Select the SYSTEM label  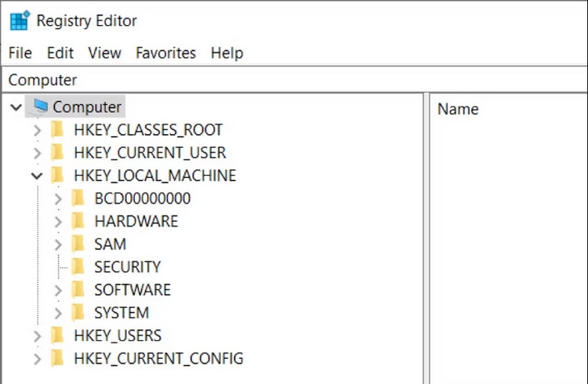122,313
